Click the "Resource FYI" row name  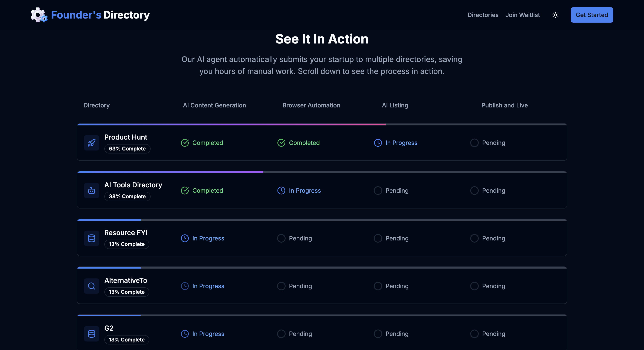[126, 233]
